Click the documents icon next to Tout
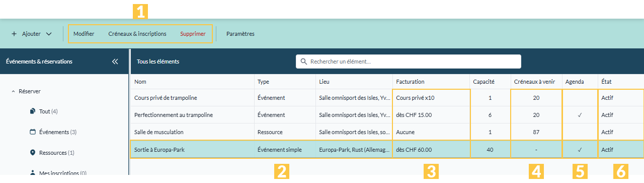This screenshot has width=644, height=183. 33,111
